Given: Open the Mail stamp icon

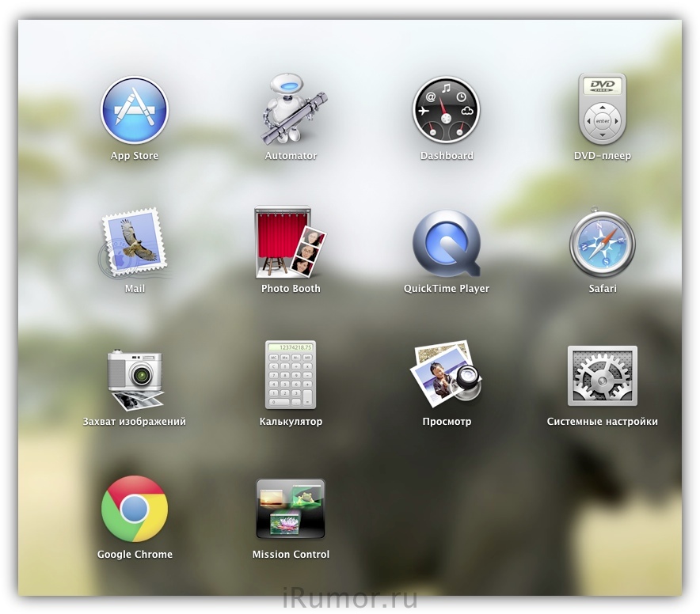Looking at the screenshot, I should (x=134, y=243).
